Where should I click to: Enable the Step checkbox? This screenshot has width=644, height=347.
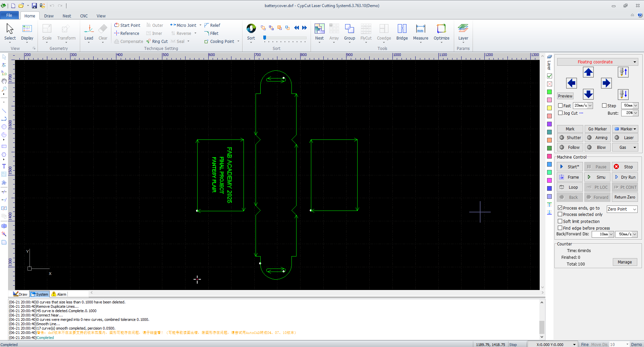coord(604,106)
